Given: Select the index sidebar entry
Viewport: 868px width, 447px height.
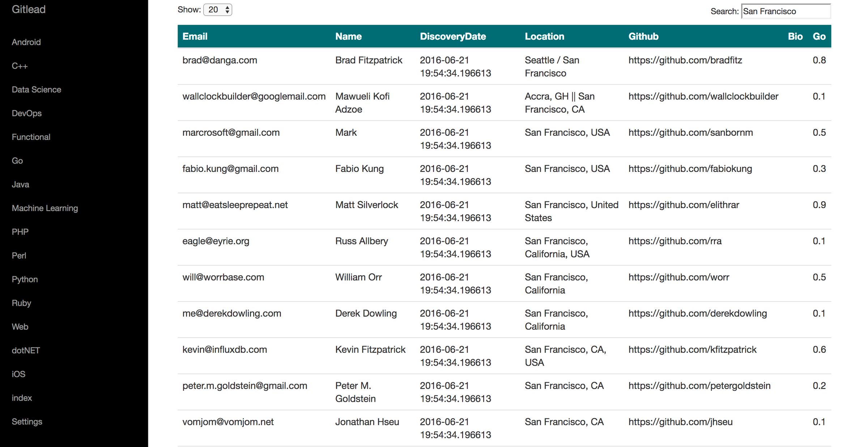Looking at the screenshot, I should pos(22,398).
